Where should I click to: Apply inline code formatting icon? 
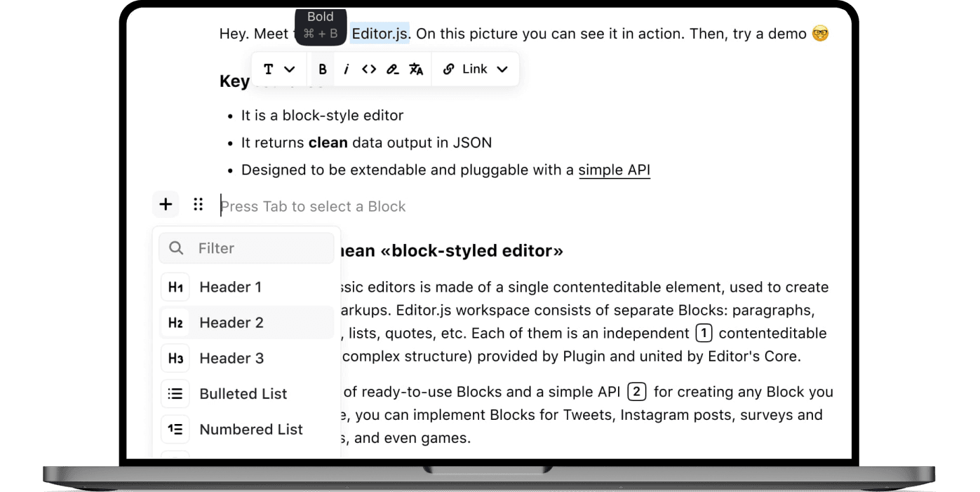coord(369,69)
